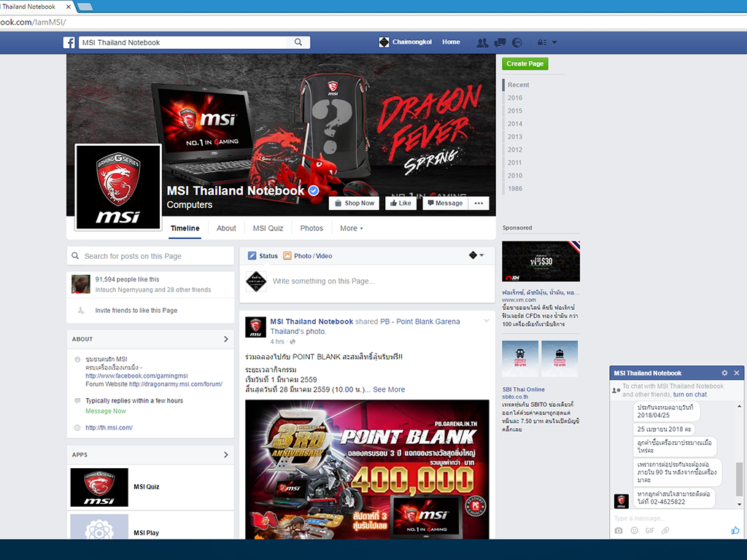Open the notifications globe icon
747x560 pixels.
tap(517, 42)
